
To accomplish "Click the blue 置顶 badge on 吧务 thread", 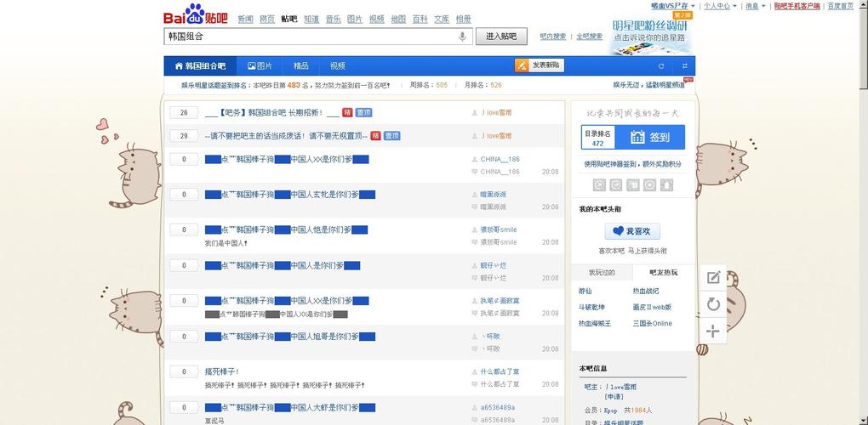I will (x=363, y=112).
